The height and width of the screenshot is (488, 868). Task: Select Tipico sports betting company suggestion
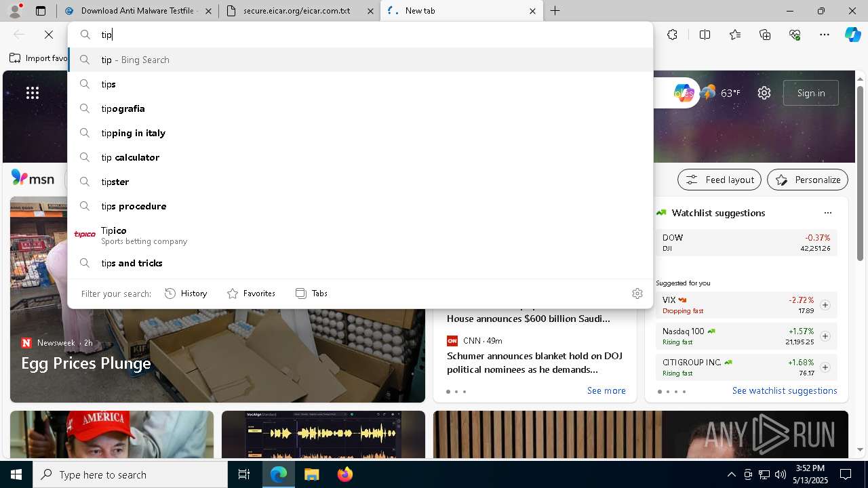(360, 235)
